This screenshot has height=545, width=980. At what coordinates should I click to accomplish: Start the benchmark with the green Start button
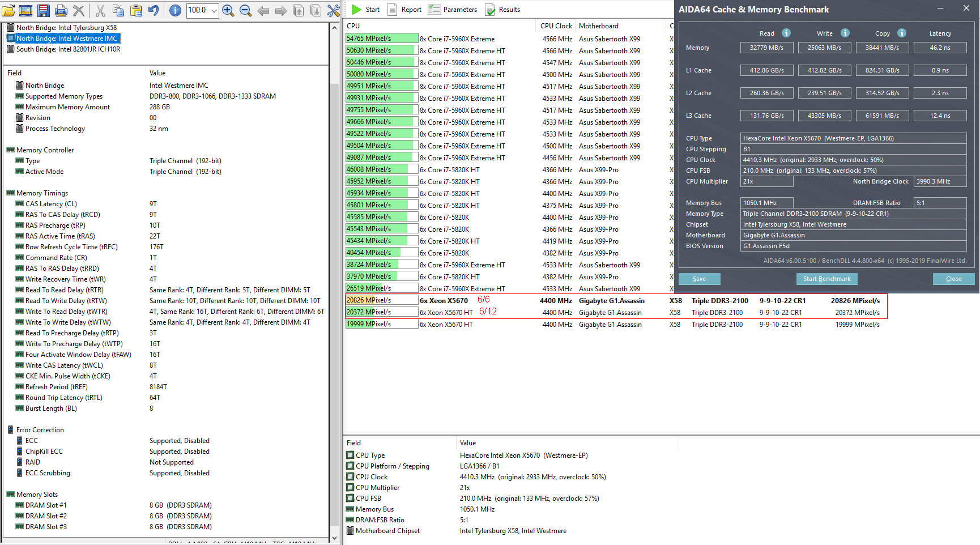[365, 10]
